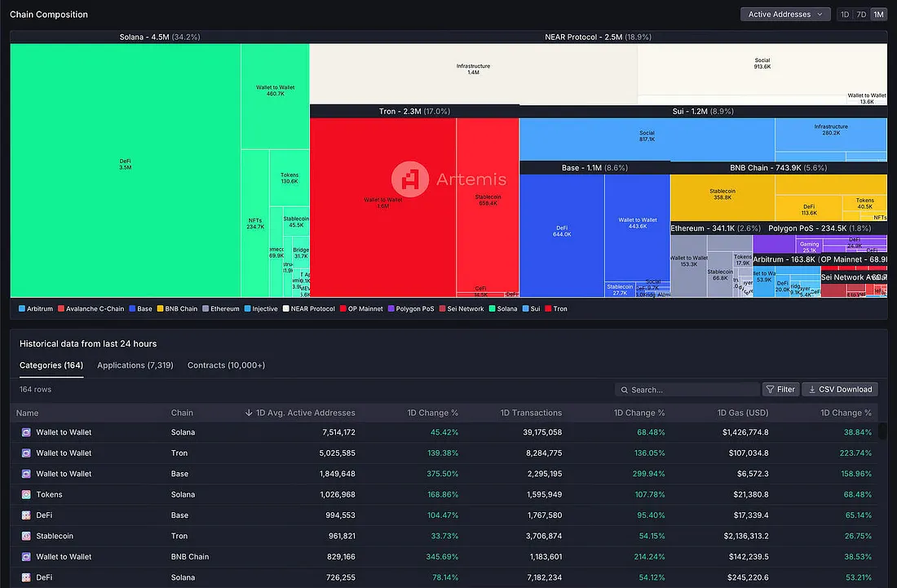Click the $2,136,313.2 gas cell
The height and width of the screenshot is (588, 897).
(x=746, y=536)
